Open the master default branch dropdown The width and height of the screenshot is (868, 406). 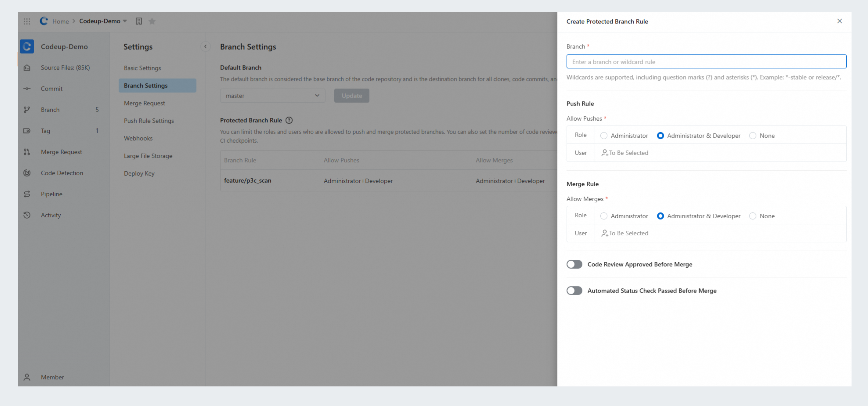272,96
